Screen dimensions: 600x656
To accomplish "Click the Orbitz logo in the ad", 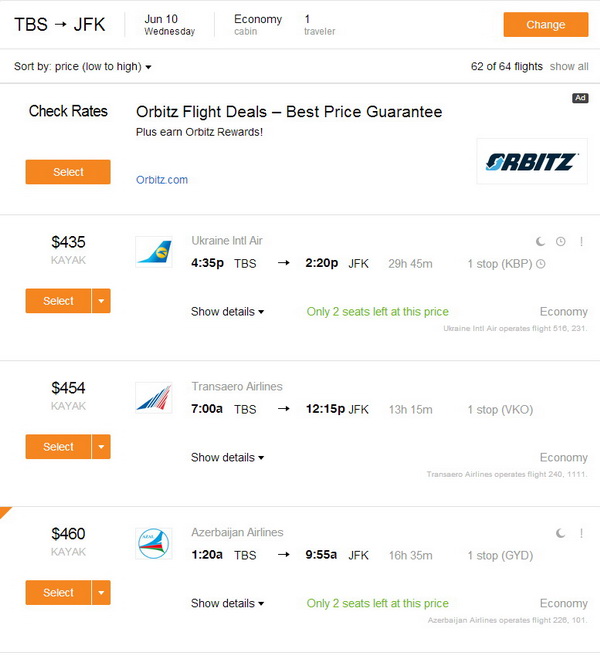I will click(x=531, y=162).
